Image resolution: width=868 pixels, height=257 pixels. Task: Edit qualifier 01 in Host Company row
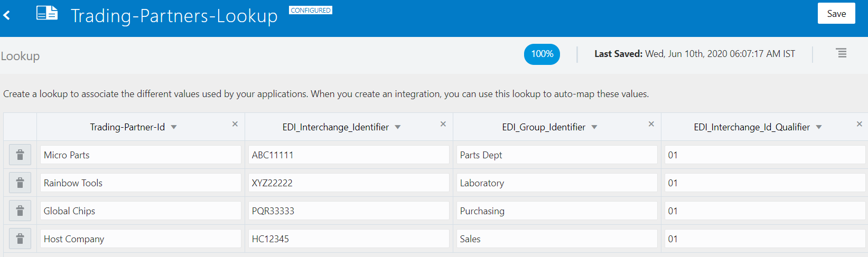765,239
